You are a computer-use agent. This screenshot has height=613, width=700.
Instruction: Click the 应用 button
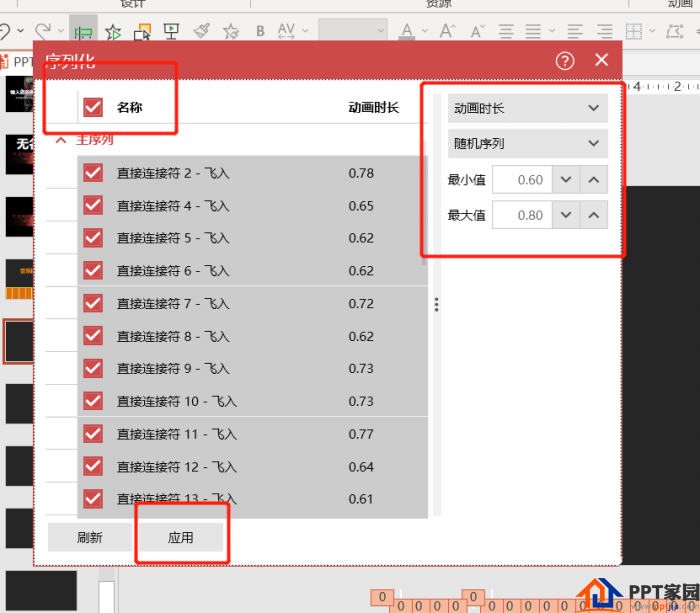pyautogui.click(x=181, y=538)
